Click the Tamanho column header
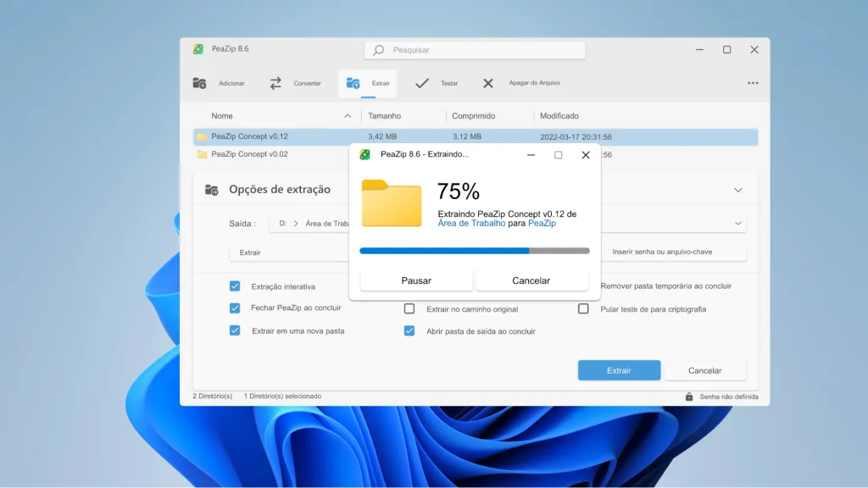 point(384,115)
